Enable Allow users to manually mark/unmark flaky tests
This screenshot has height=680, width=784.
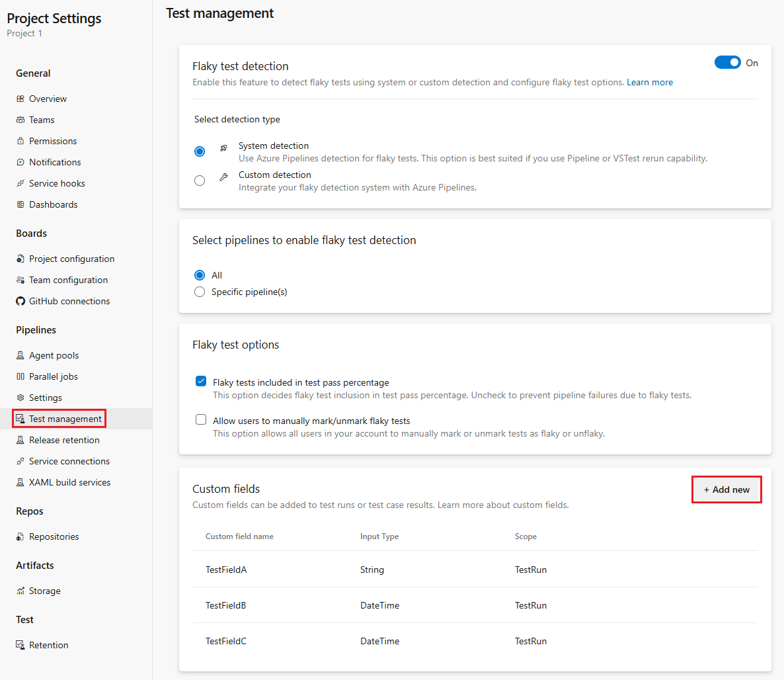click(201, 419)
